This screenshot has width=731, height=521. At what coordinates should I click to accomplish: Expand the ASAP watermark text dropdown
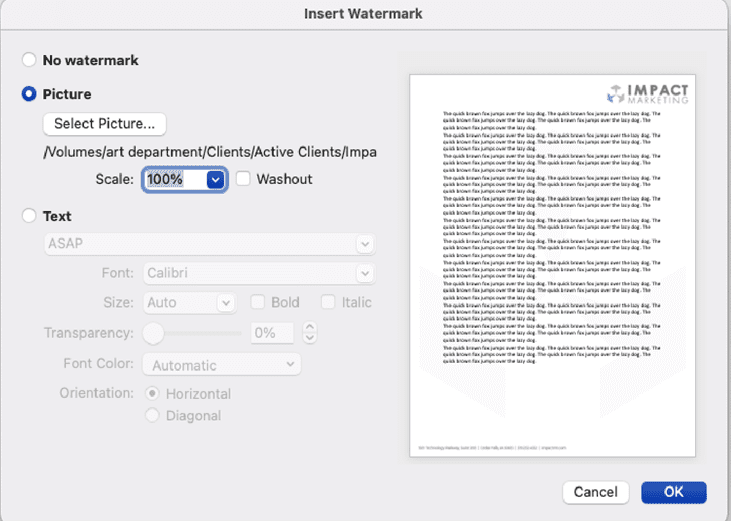pos(364,244)
